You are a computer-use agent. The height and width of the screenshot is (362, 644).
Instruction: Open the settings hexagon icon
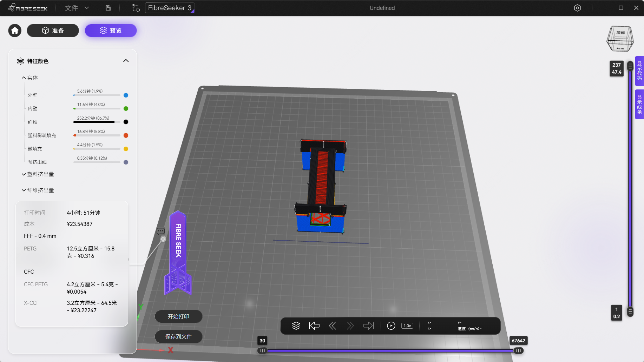coord(577,8)
